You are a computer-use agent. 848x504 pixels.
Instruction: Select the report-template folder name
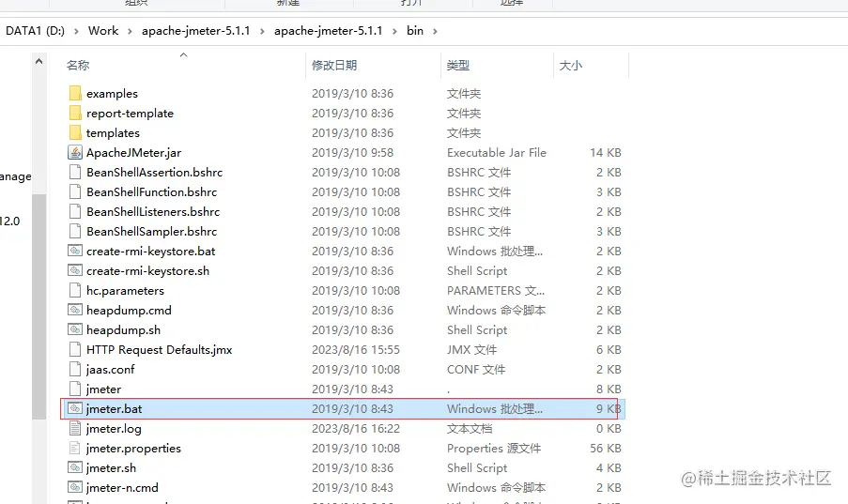click(x=130, y=114)
